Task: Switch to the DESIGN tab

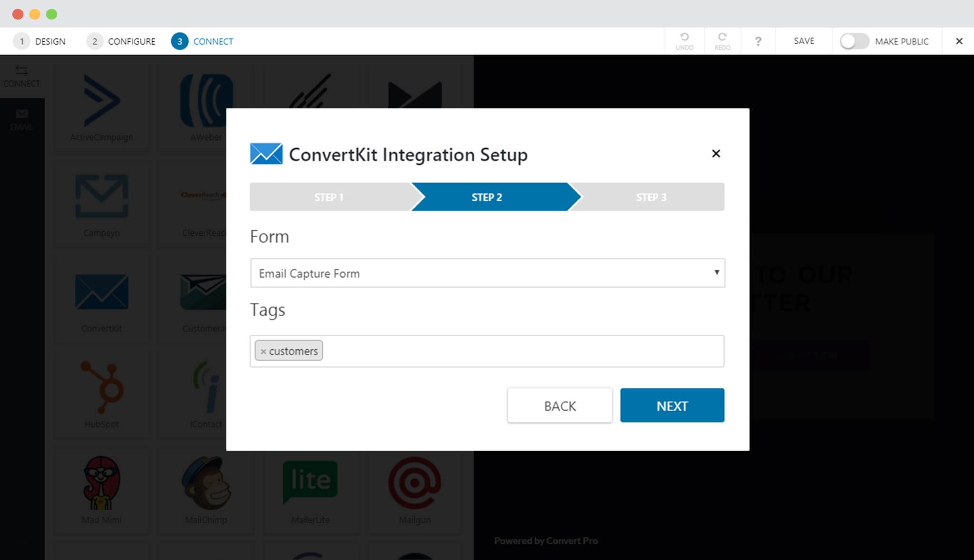Action: click(x=50, y=41)
